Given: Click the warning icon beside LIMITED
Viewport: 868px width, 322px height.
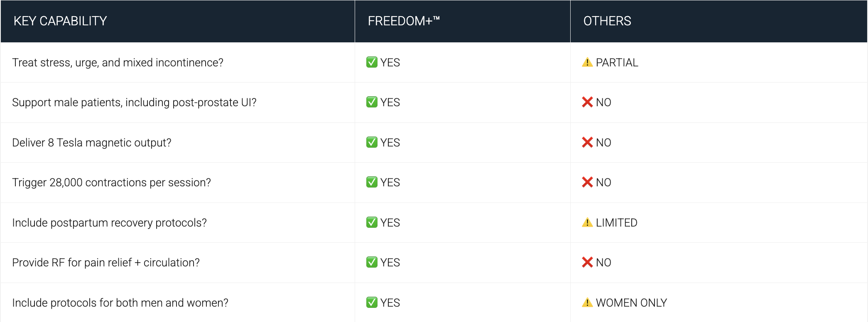Looking at the screenshot, I should [x=587, y=222].
